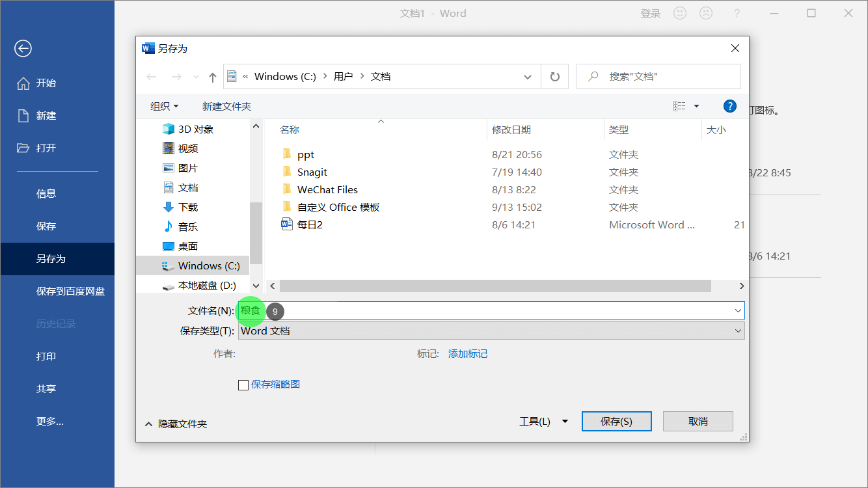Click the ppt folder icon
This screenshot has width=868, height=488.
pyautogui.click(x=287, y=154)
